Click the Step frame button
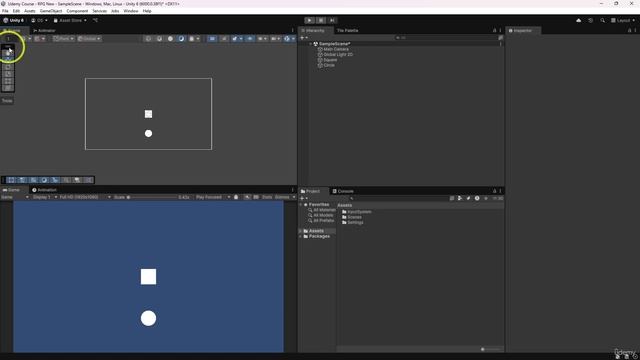640x360 pixels. [x=332, y=20]
